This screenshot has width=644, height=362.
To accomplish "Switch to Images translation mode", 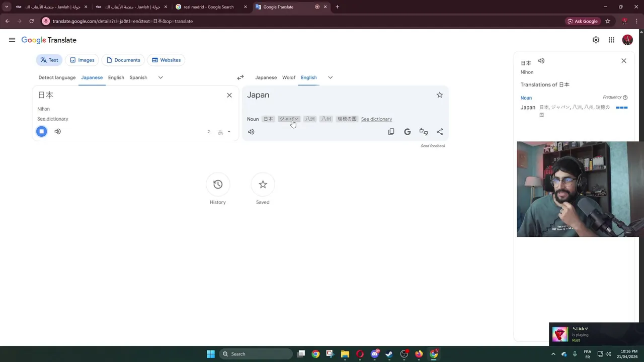I will (x=82, y=60).
